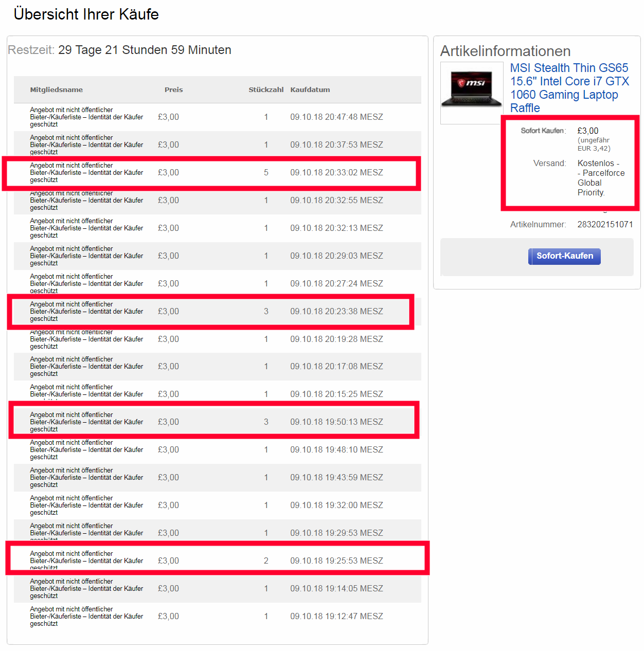Click the Übersicht Ihrer Käufe page heading
Viewport: 644px width, 651px height.
click(x=86, y=14)
